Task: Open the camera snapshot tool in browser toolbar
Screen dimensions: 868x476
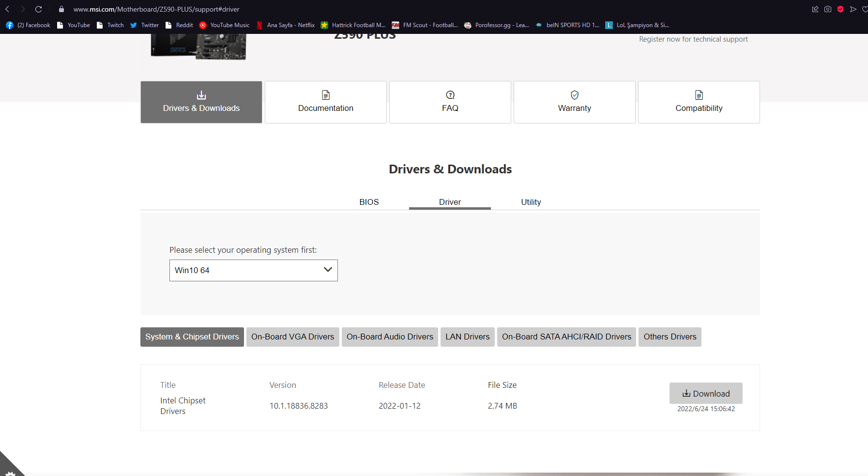Action: click(x=828, y=9)
